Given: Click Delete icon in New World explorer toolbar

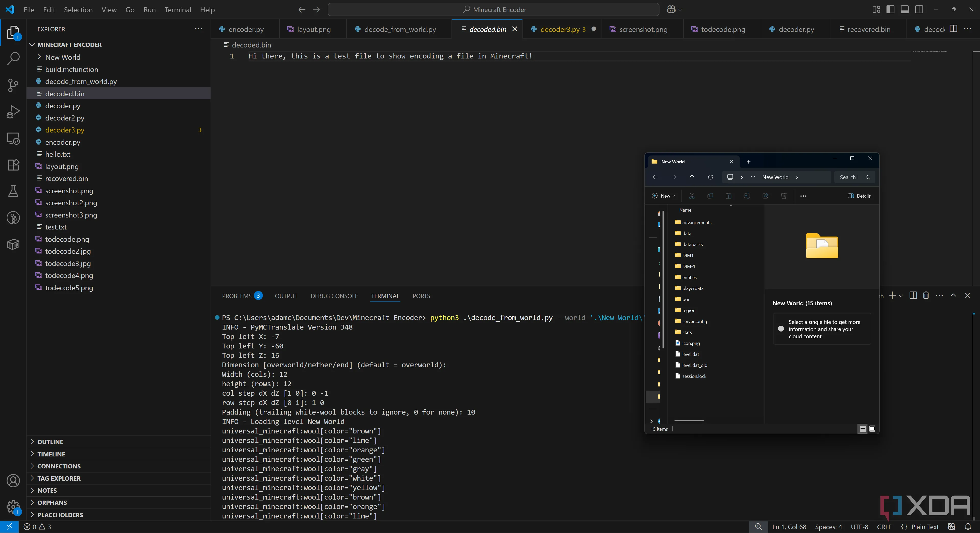Looking at the screenshot, I should pos(784,196).
